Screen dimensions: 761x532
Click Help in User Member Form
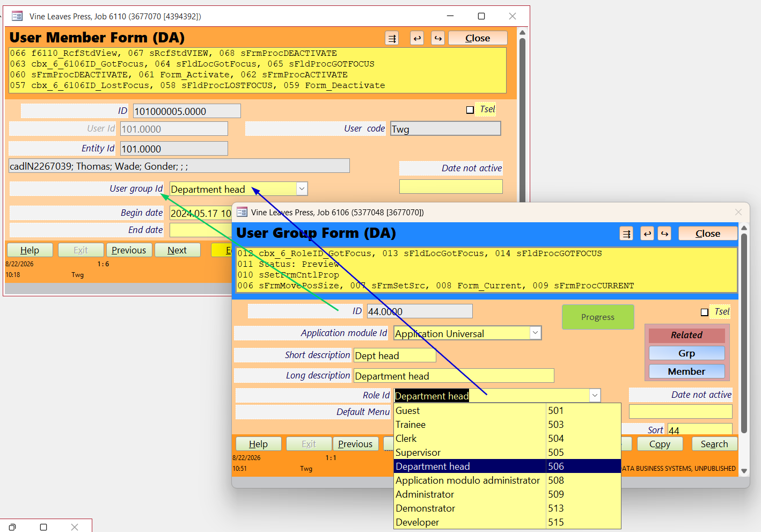[x=30, y=250]
